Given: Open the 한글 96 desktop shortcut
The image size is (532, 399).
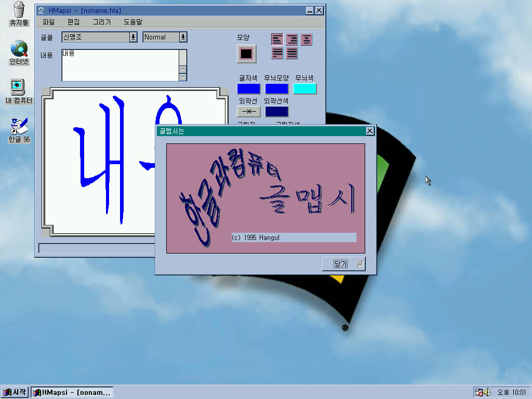Looking at the screenshot, I should 19,130.
